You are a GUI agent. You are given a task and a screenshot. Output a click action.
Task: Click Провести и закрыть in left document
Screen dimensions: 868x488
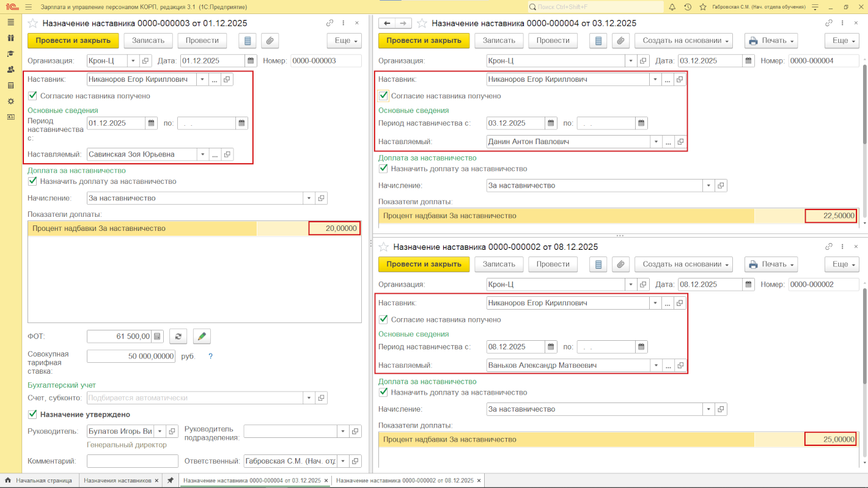tap(73, 41)
